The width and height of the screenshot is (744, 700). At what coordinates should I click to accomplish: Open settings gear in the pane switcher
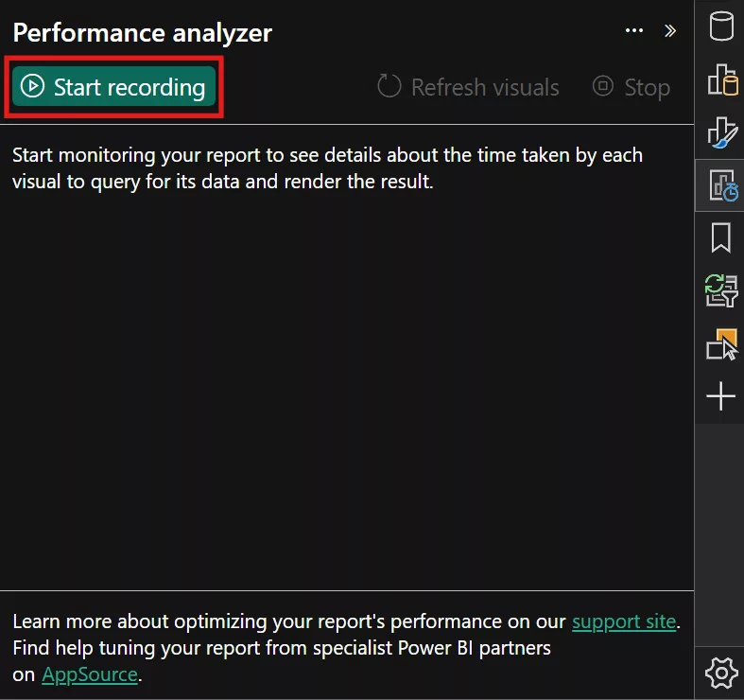tap(721, 673)
